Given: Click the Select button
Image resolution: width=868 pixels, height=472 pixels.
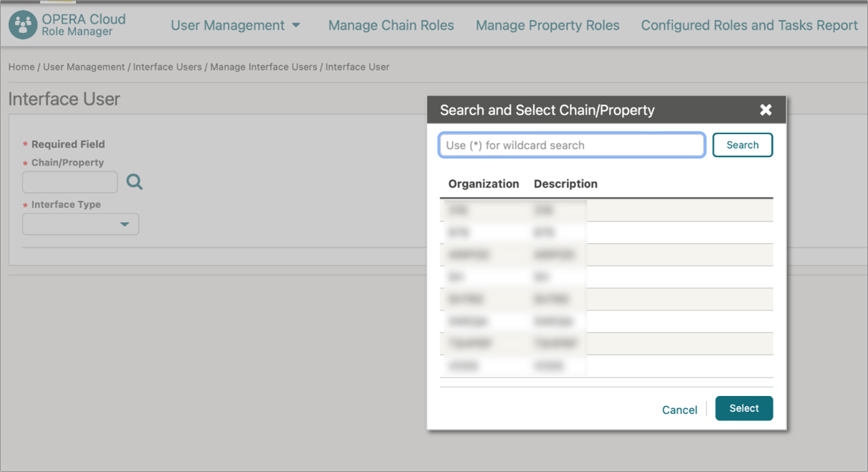Looking at the screenshot, I should point(744,408).
